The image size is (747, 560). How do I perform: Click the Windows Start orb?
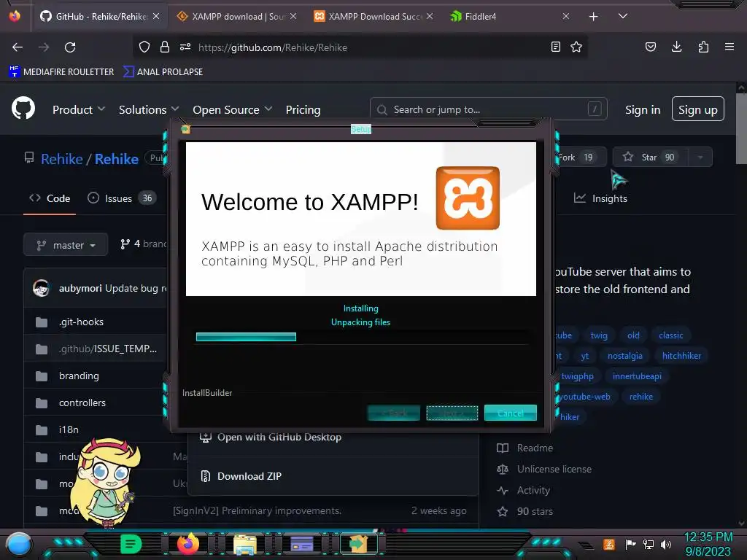click(x=18, y=544)
